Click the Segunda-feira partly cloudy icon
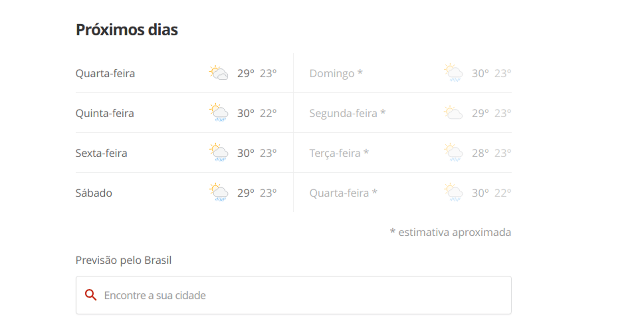The image size is (644, 325). pos(453,113)
